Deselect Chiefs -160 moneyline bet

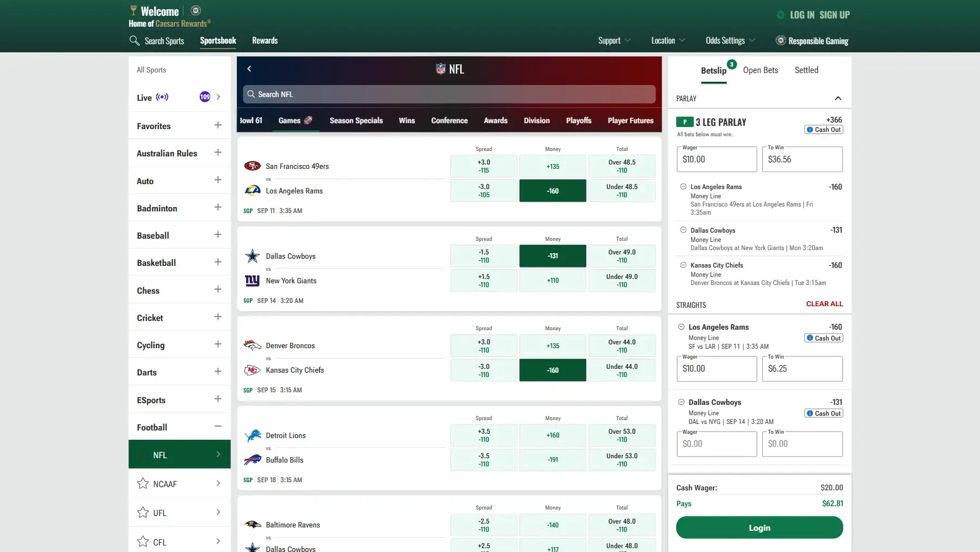[553, 370]
